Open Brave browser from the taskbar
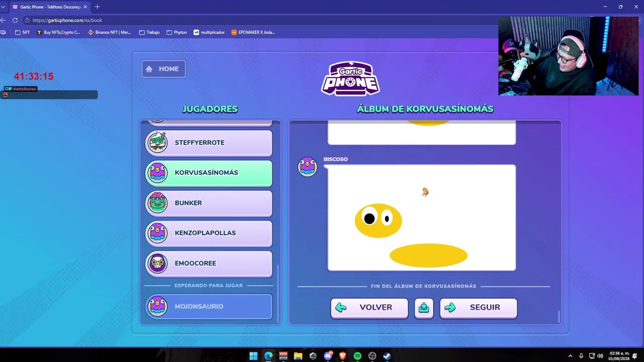 point(343,356)
